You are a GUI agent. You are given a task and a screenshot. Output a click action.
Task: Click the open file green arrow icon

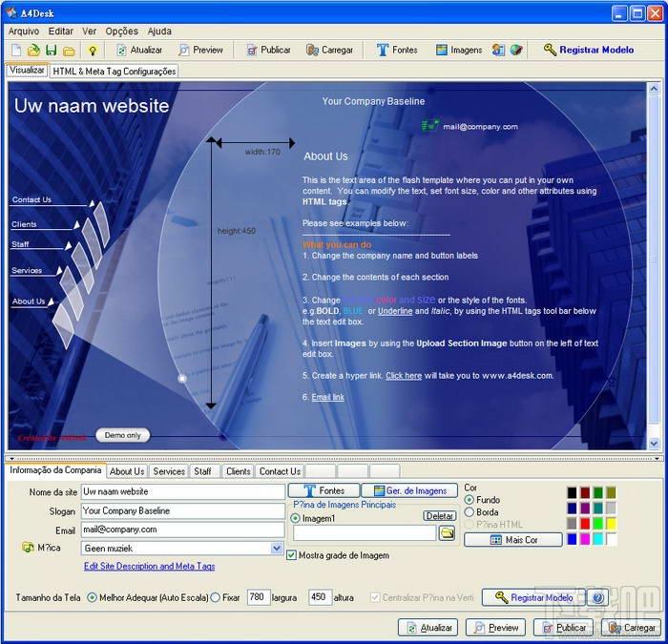(33, 51)
